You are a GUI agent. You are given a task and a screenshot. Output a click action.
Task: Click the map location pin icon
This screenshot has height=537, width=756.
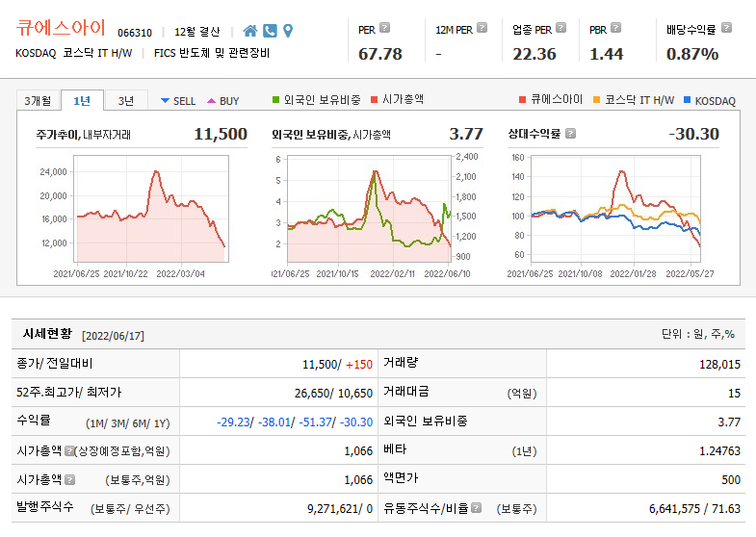coord(288,31)
